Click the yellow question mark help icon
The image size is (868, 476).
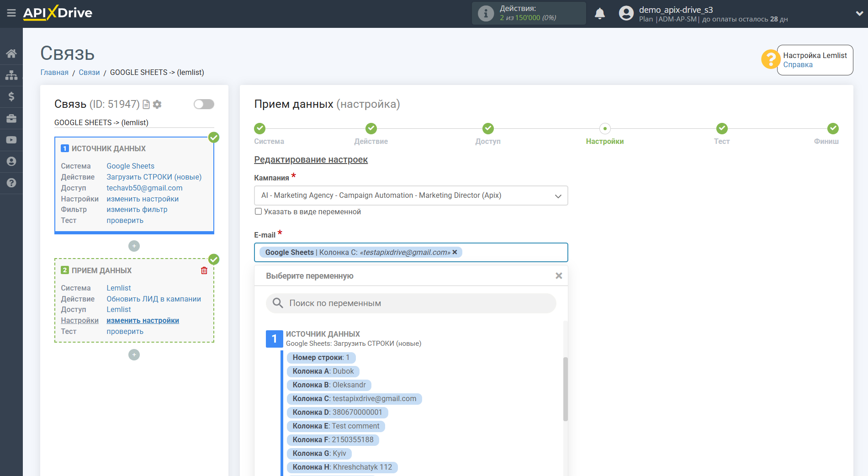coord(770,59)
